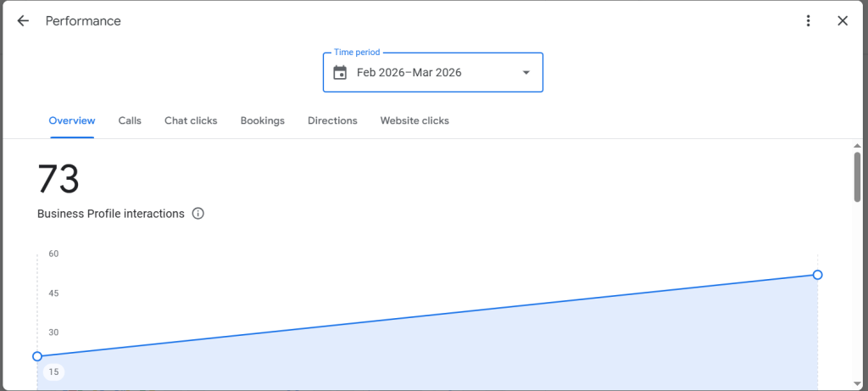Click the scrollbar up arrow
Image resolution: width=868 pixels, height=391 pixels.
coord(857,146)
